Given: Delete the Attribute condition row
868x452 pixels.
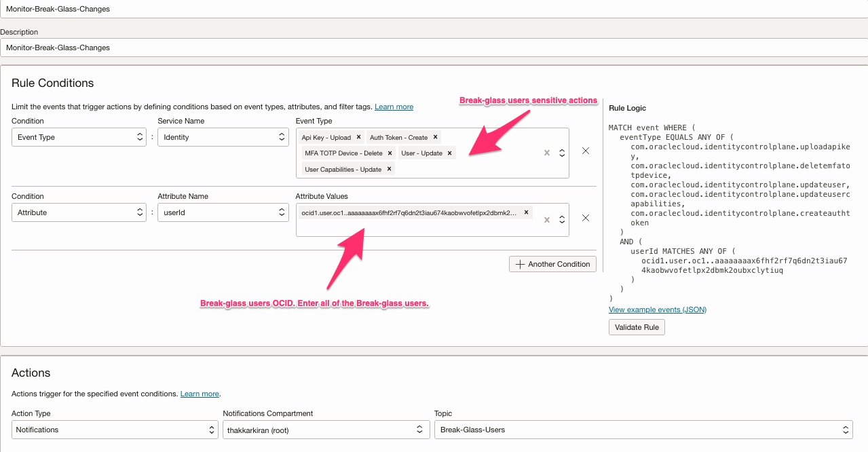Looking at the screenshot, I should pyautogui.click(x=586, y=218).
